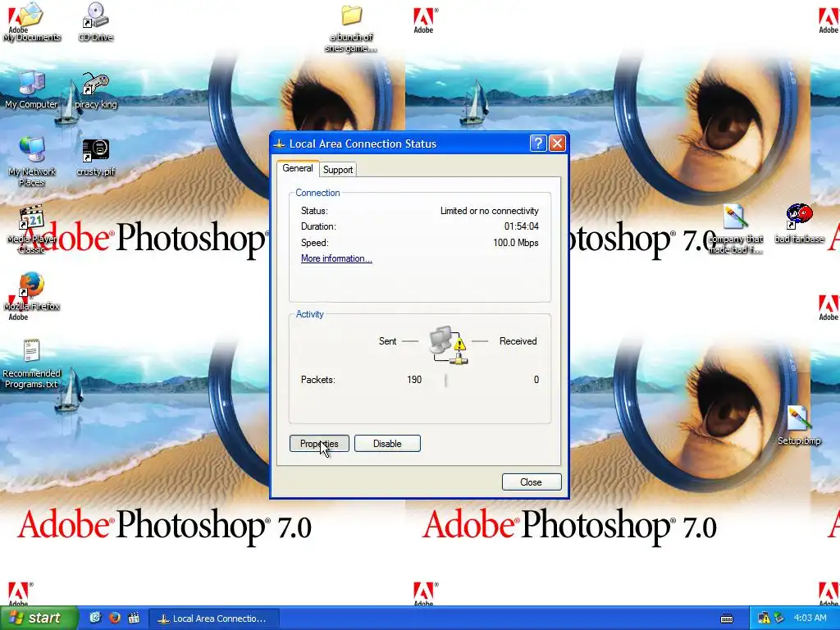Open the More information link
The image size is (840, 630).
336,258
